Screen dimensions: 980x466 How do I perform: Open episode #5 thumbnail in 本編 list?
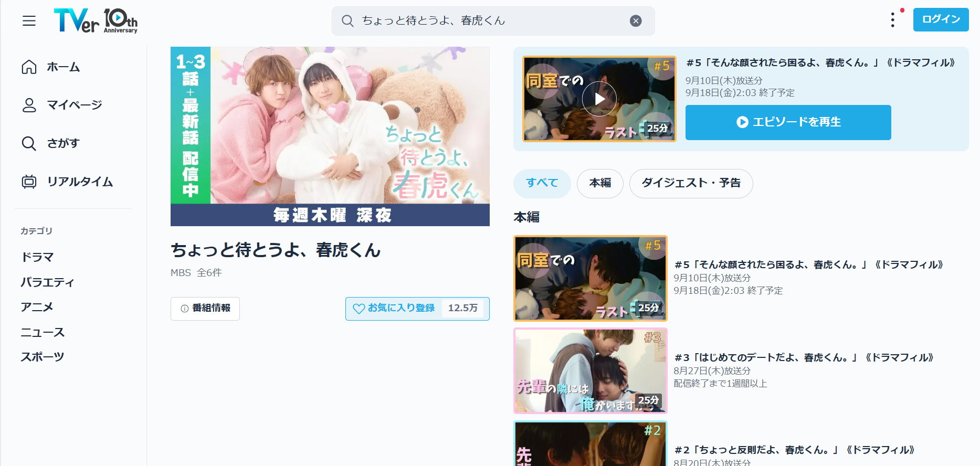[x=591, y=278]
